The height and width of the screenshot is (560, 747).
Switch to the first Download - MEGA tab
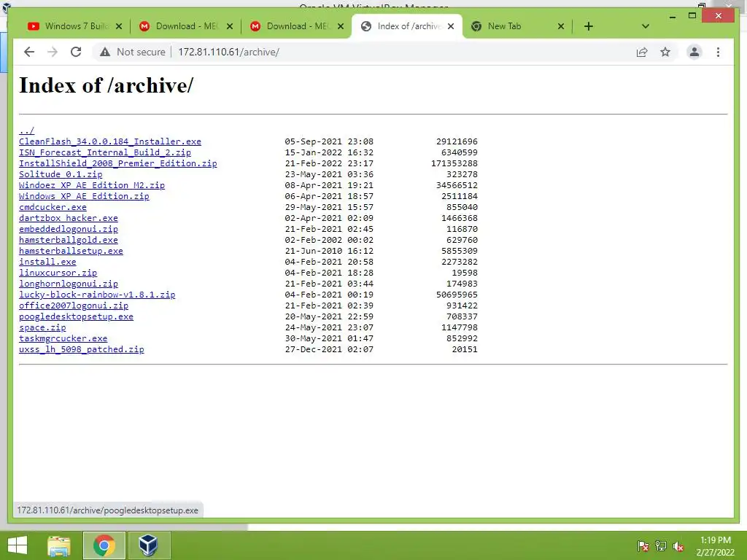180,26
